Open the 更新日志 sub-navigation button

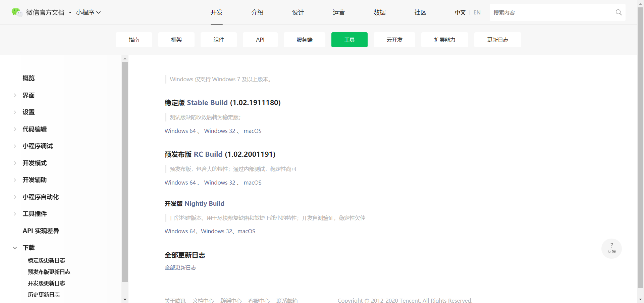click(498, 40)
